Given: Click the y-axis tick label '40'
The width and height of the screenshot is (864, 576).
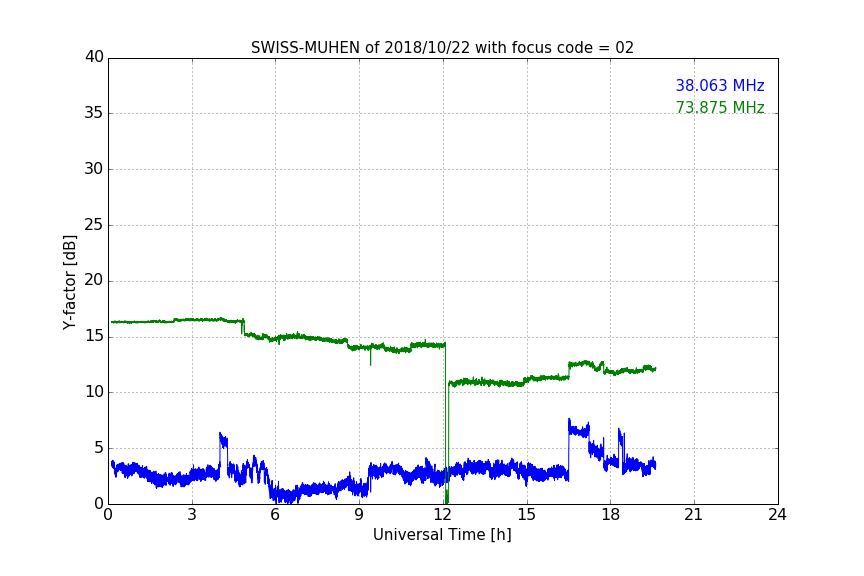Looking at the screenshot, I should 94,57.
